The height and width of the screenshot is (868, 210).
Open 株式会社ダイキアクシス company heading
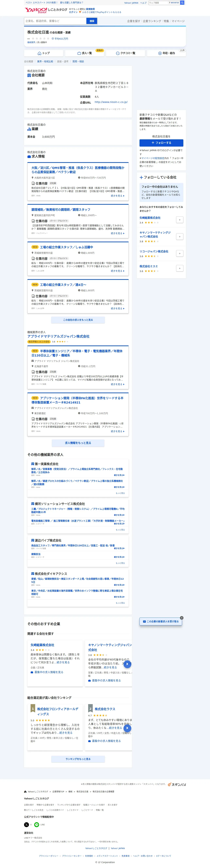pos(51,573)
